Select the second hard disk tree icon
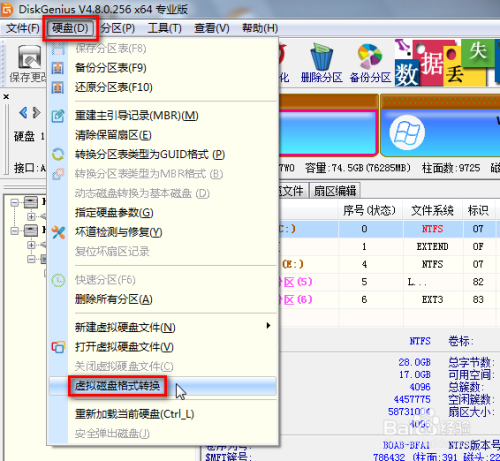 pyautogui.click(x=31, y=231)
